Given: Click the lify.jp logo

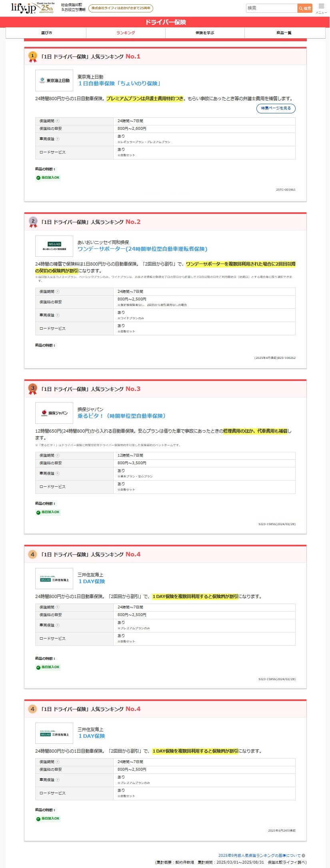Looking at the screenshot, I should tap(24, 8).
